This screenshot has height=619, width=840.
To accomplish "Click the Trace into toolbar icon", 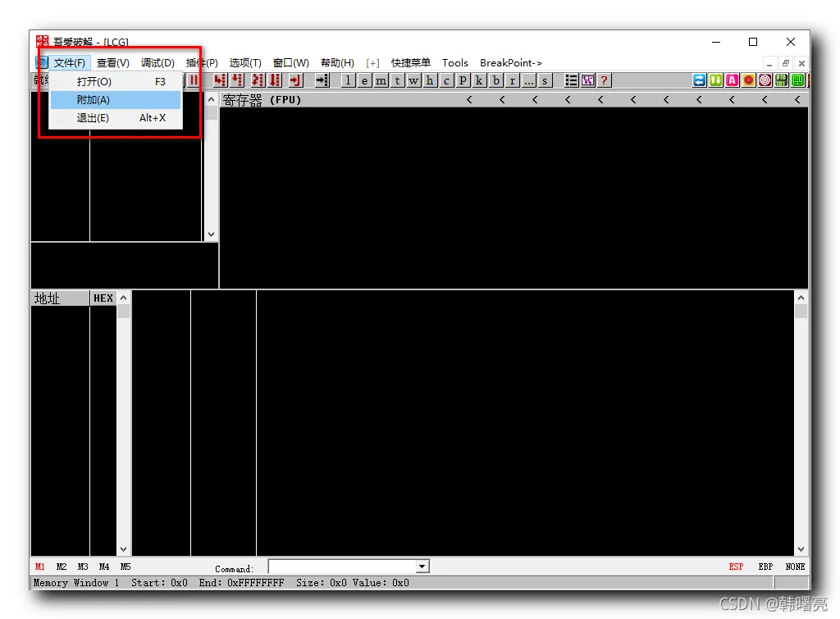I will (x=258, y=80).
